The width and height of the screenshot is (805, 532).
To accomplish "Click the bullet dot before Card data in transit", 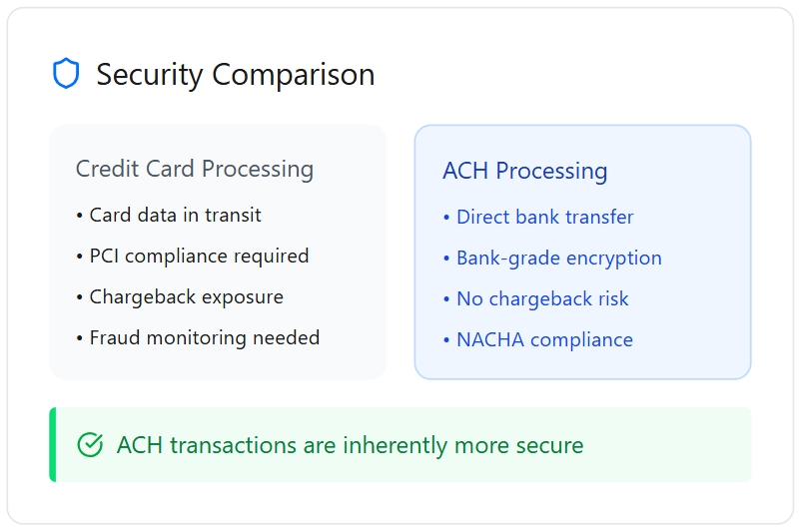I will coord(80,216).
